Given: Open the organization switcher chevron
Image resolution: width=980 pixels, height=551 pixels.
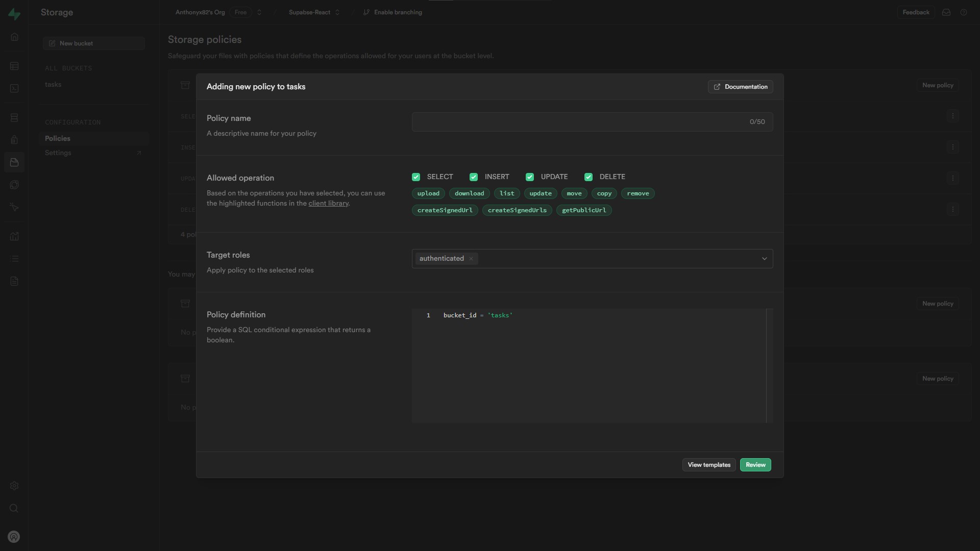Looking at the screenshot, I should pyautogui.click(x=259, y=12).
